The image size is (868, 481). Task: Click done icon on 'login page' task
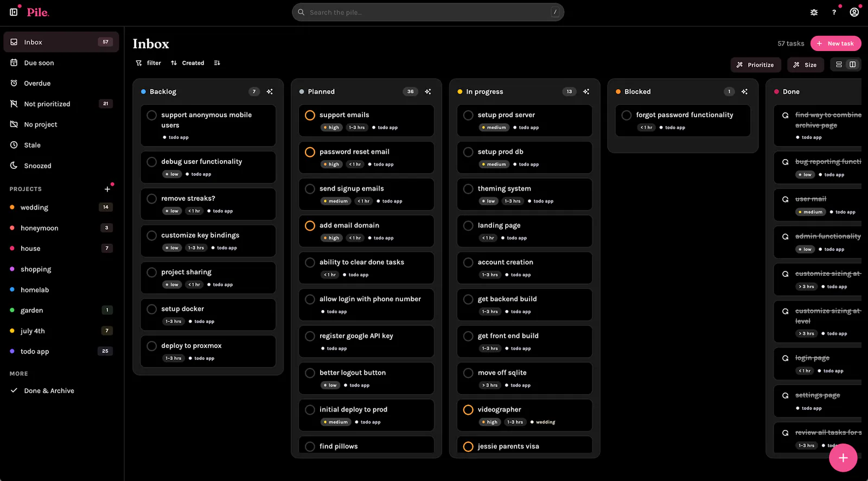[785, 358]
